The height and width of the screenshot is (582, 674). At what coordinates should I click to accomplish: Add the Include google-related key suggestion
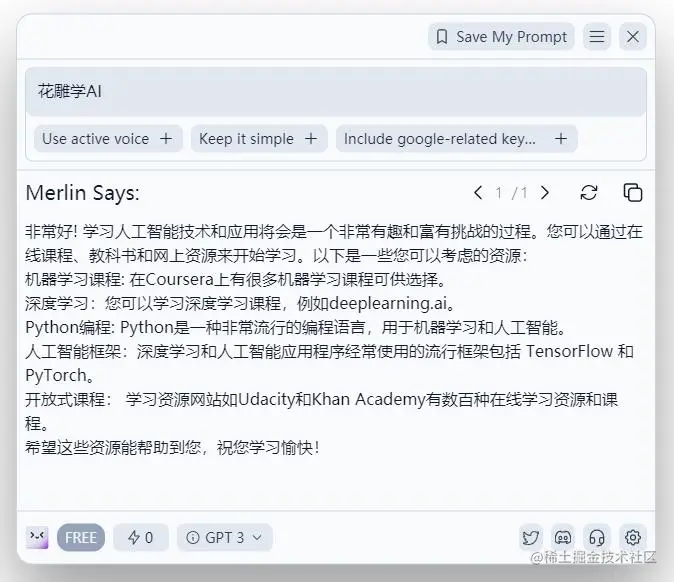[x=456, y=139]
